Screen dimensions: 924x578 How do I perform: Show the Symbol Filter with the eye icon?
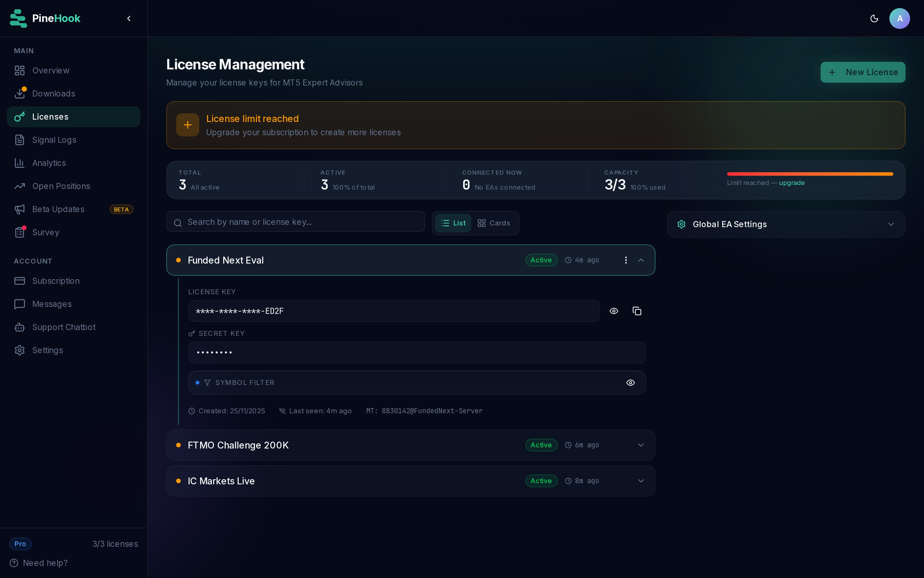click(x=631, y=383)
